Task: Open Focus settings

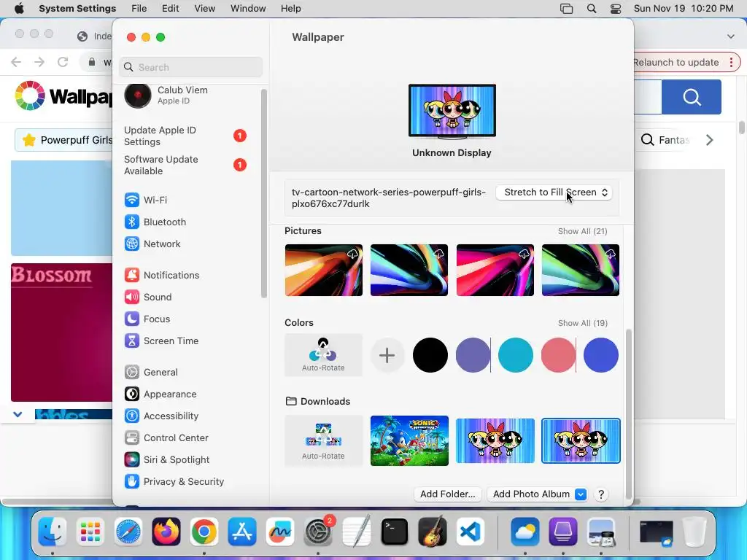Action: pos(147,319)
